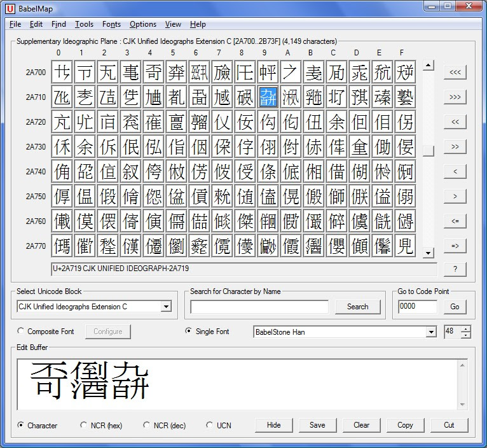The width and height of the screenshot is (487, 448).
Task: Select character cell U+2A70F in the grid
Action: tap(406, 72)
